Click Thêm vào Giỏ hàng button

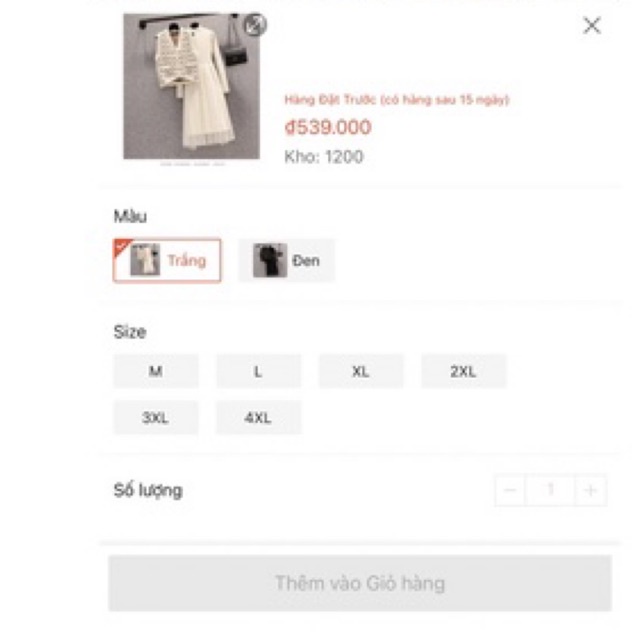tap(360, 583)
